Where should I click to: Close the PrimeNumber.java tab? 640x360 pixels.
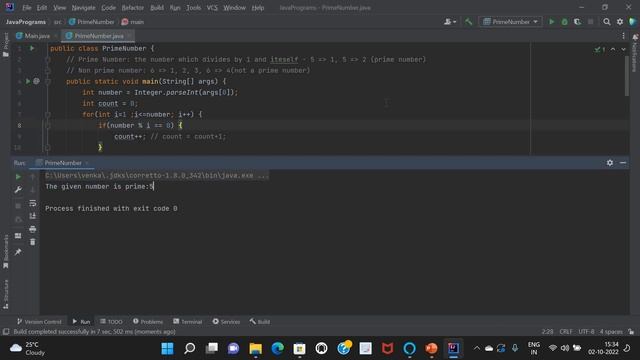pyautogui.click(x=129, y=36)
